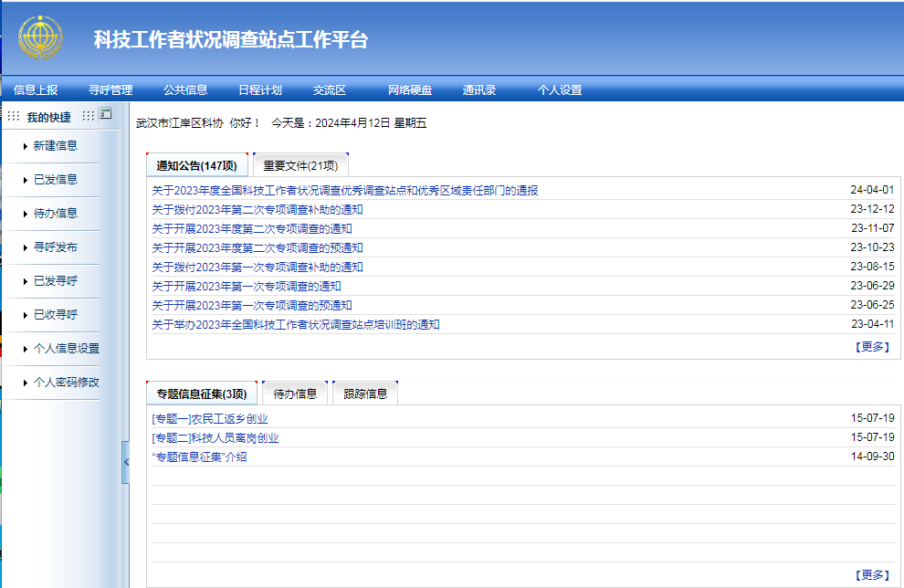Viewport: 904px width, 588px height.
Task: Open the [专题一]农民工返乡创业 link
Action: click(x=210, y=419)
